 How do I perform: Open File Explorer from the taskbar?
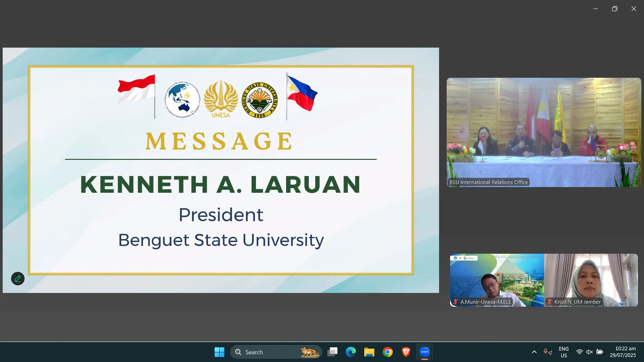369,352
